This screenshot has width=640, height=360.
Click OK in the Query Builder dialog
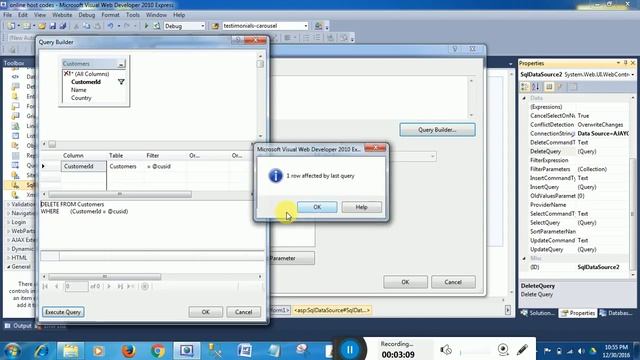point(206,312)
